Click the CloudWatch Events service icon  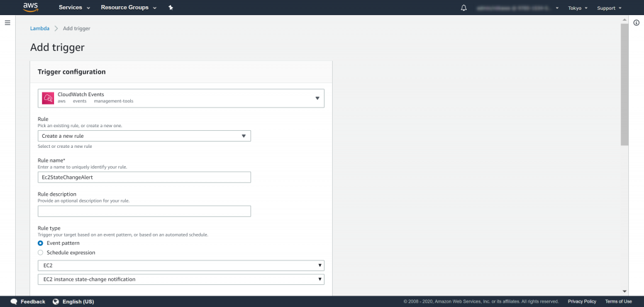[x=48, y=98]
